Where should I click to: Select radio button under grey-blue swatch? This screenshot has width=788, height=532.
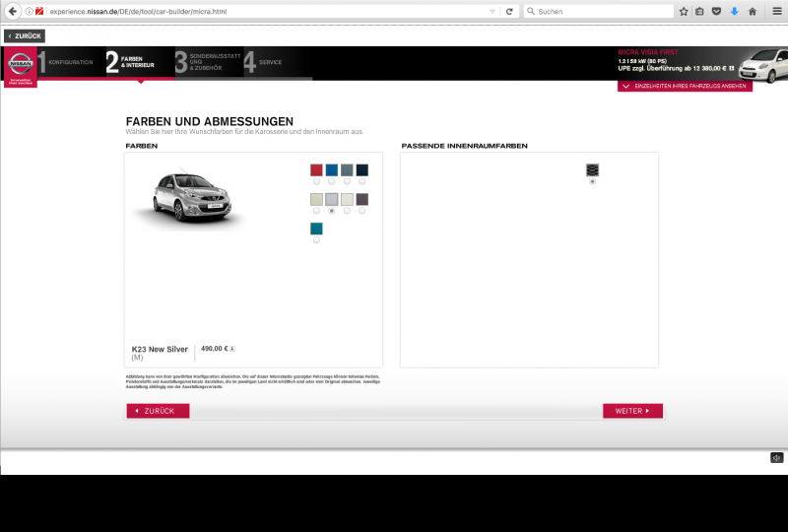(x=347, y=181)
